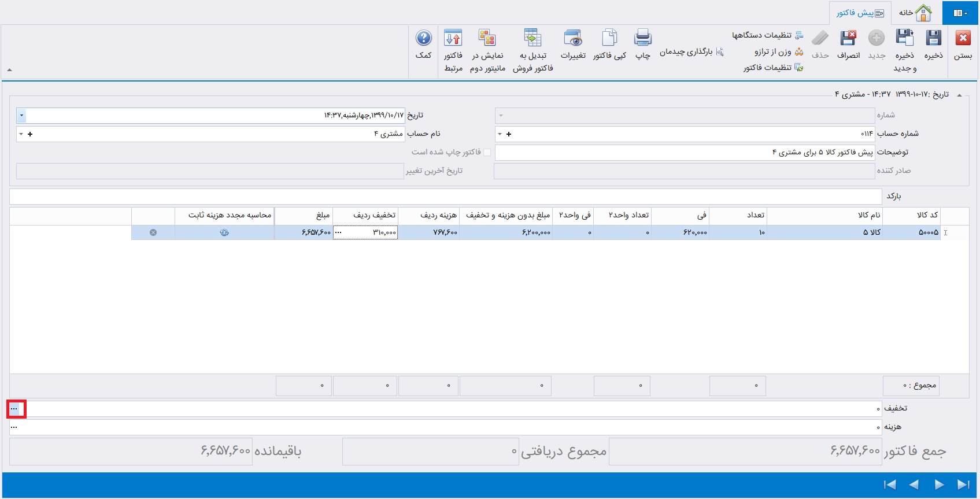
Task: Click Copy Invoice (کپی فاکتور) icon
Action: [609, 39]
